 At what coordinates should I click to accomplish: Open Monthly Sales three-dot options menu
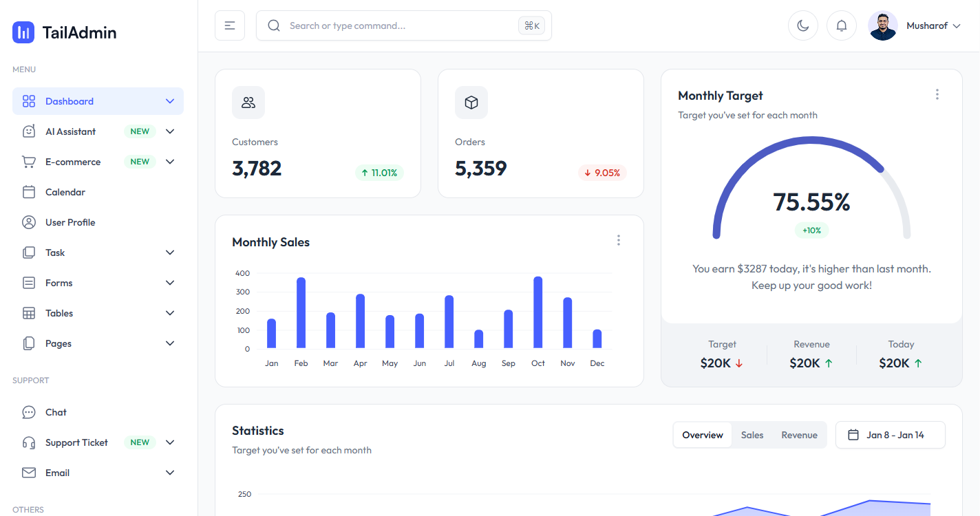(618, 240)
